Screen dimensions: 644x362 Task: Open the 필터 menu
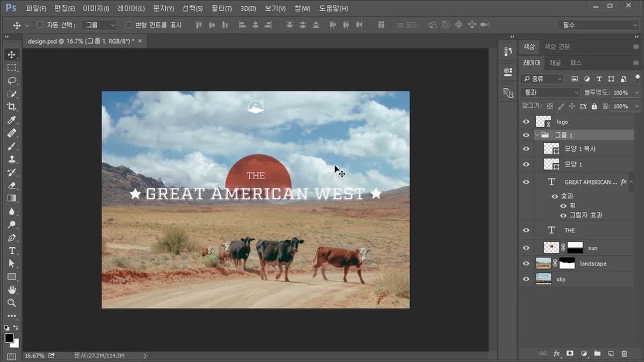[221, 8]
